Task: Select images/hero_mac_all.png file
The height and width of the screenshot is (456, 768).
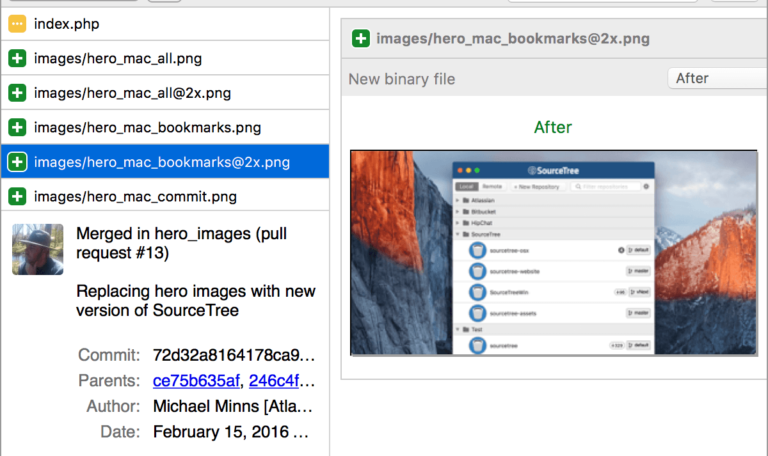Action: [x=165, y=58]
